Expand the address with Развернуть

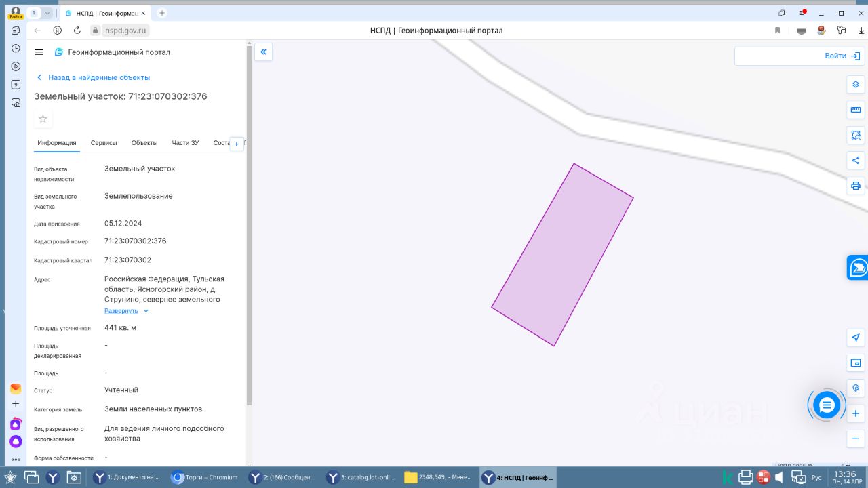126,311
